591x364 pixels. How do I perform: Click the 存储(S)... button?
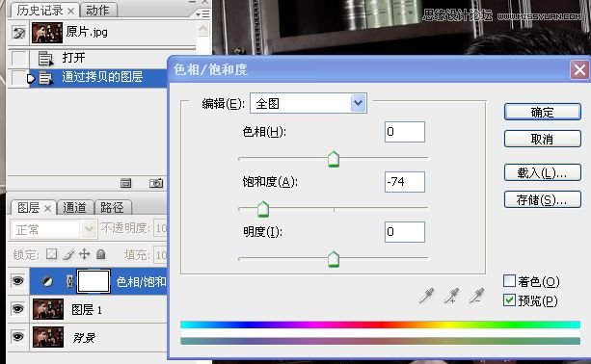[543, 199]
